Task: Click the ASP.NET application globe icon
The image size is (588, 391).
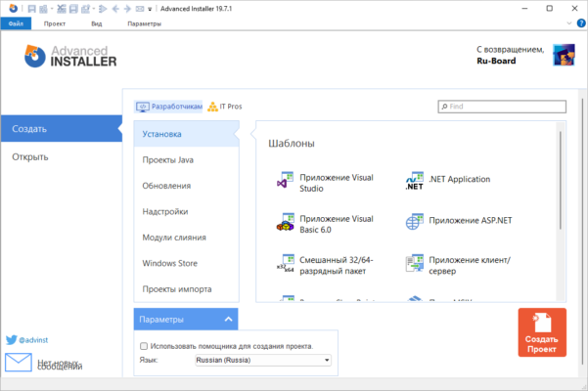Action: [x=415, y=222]
